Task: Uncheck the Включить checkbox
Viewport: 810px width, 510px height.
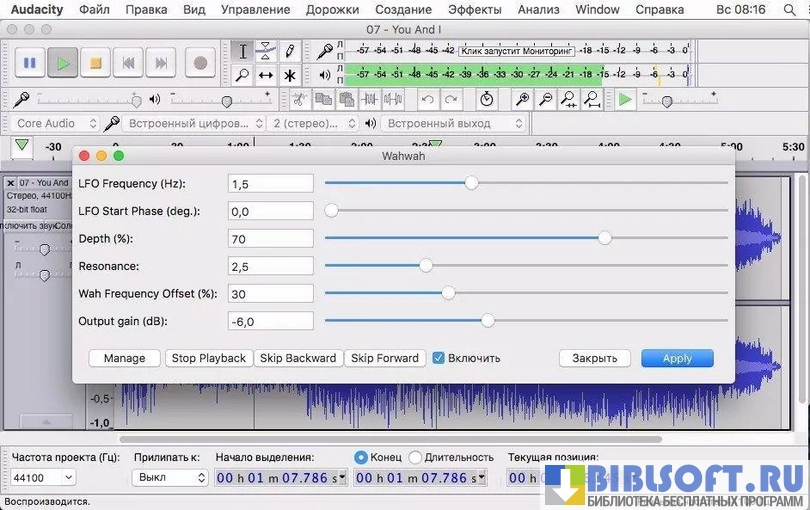Action: pos(438,358)
